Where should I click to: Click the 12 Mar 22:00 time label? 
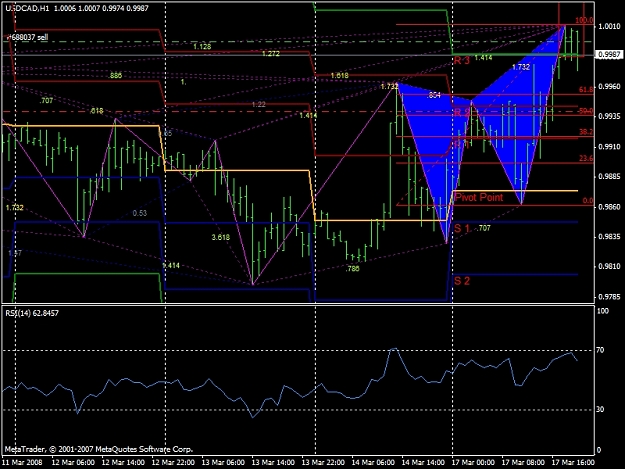(x=173, y=463)
